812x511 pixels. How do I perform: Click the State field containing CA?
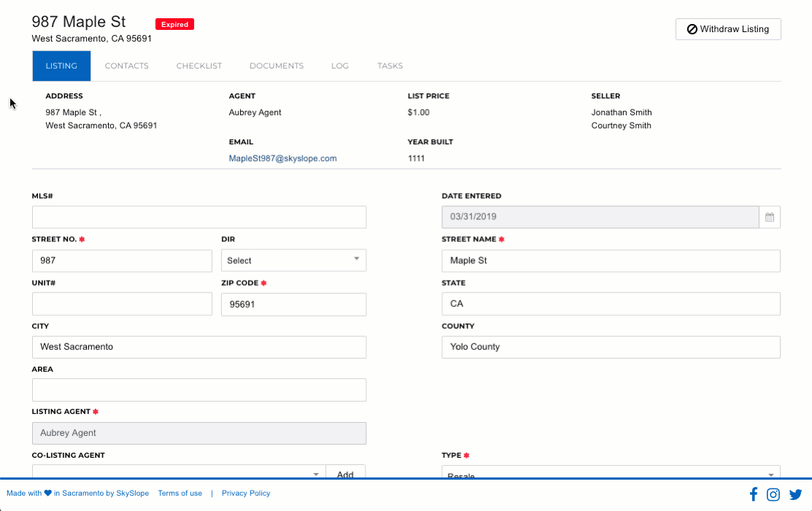(x=611, y=303)
